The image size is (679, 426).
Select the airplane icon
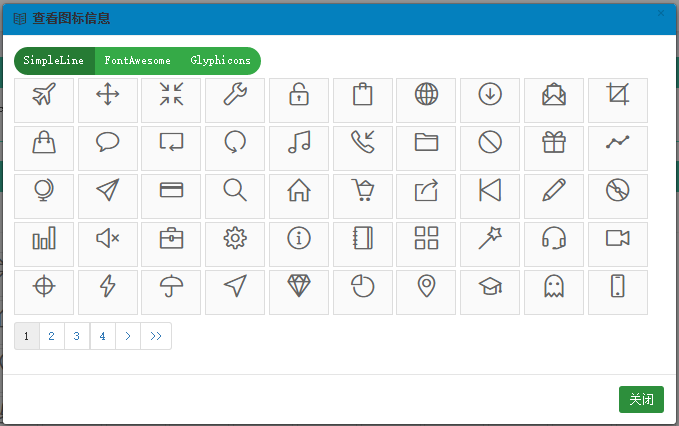coord(44,95)
